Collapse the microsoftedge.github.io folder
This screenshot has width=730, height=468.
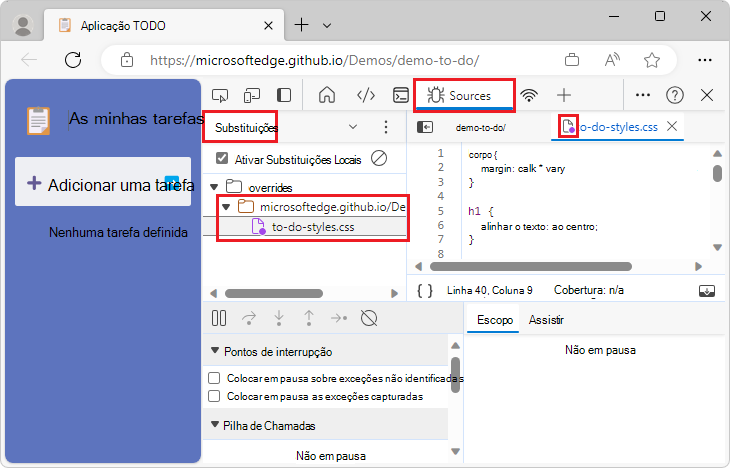click(226, 207)
